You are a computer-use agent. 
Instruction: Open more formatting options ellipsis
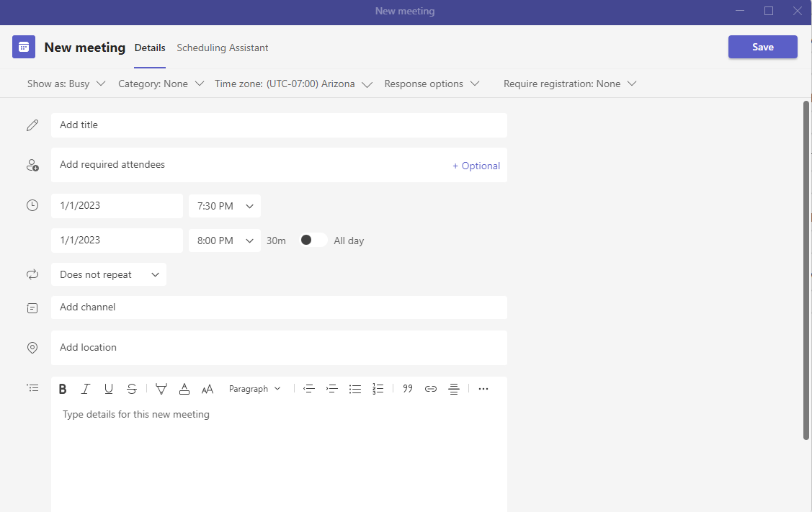pyautogui.click(x=483, y=389)
